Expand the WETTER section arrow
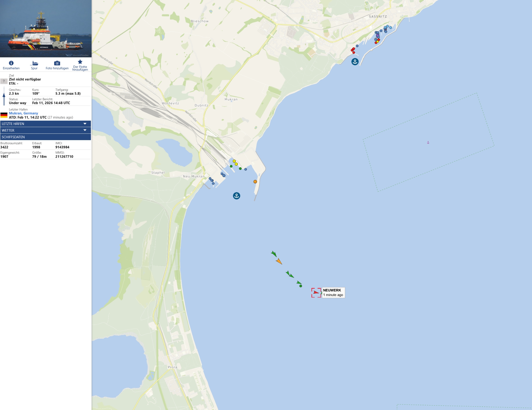 (x=85, y=130)
